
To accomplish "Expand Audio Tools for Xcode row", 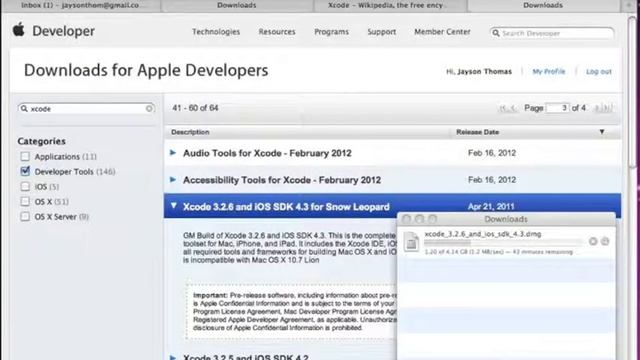I will coord(173,153).
